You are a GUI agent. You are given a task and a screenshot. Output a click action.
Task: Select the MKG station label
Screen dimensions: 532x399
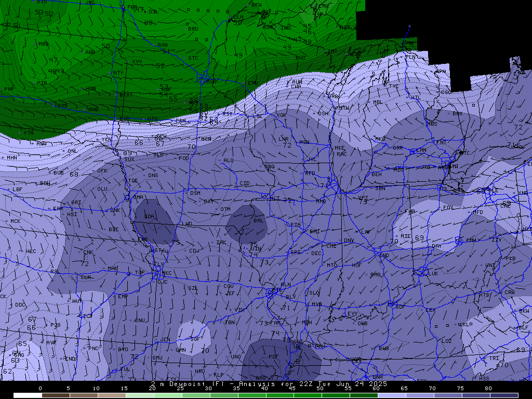380,139
